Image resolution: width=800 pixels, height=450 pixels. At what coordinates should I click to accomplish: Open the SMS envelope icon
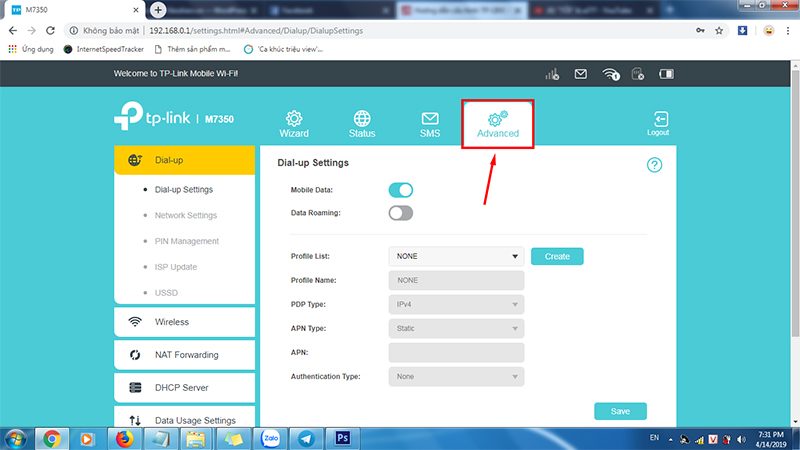click(x=430, y=119)
